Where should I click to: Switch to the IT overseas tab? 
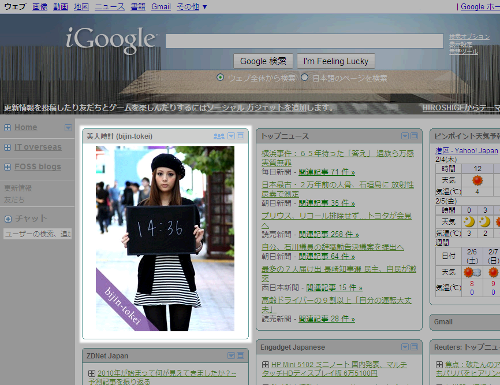click(38, 147)
